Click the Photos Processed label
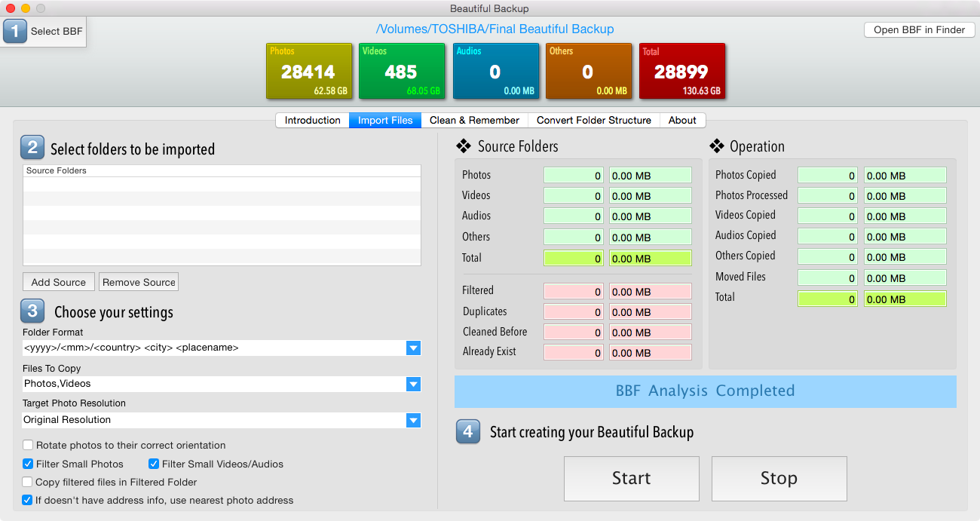 coord(752,195)
